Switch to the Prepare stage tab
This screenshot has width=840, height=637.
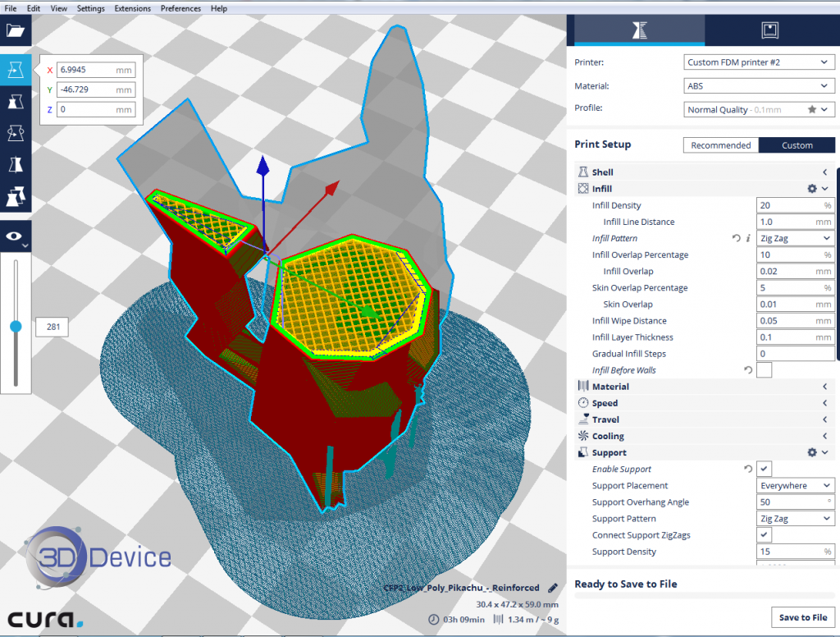coord(640,30)
